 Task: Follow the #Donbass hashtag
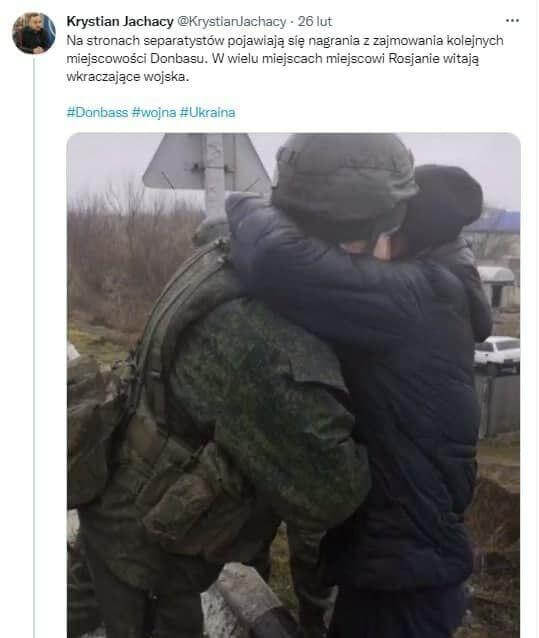pos(97,112)
